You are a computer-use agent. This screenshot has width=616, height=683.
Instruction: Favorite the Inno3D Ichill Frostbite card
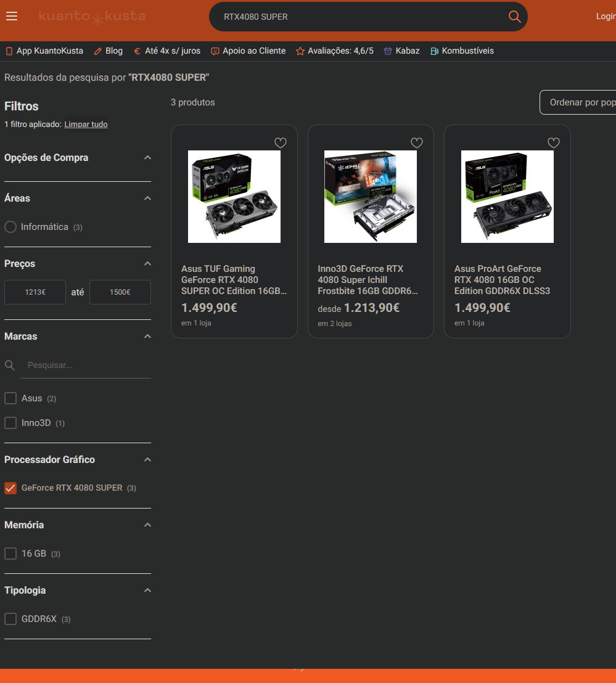[x=417, y=143]
